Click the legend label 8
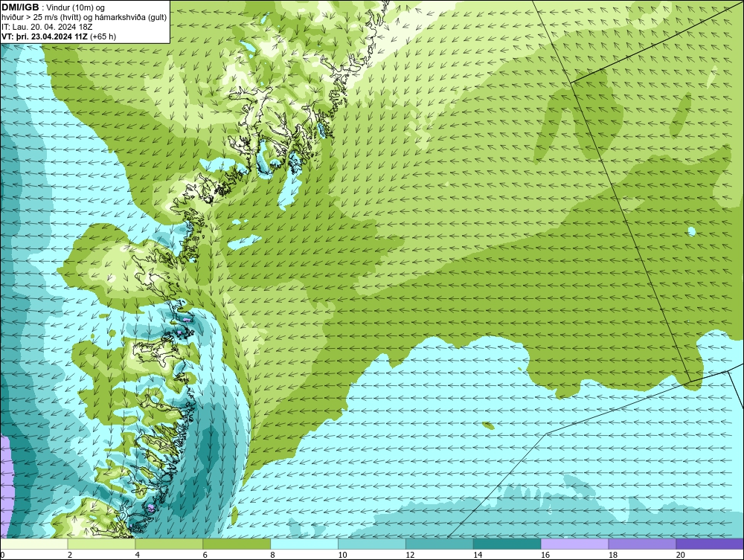 (273, 555)
